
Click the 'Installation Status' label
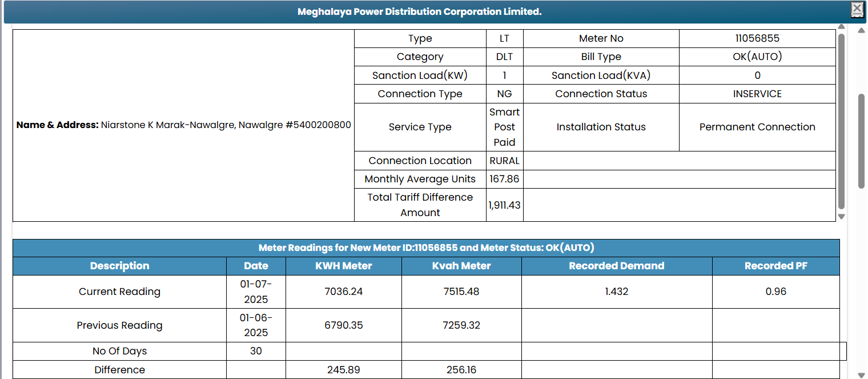[x=601, y=127]
